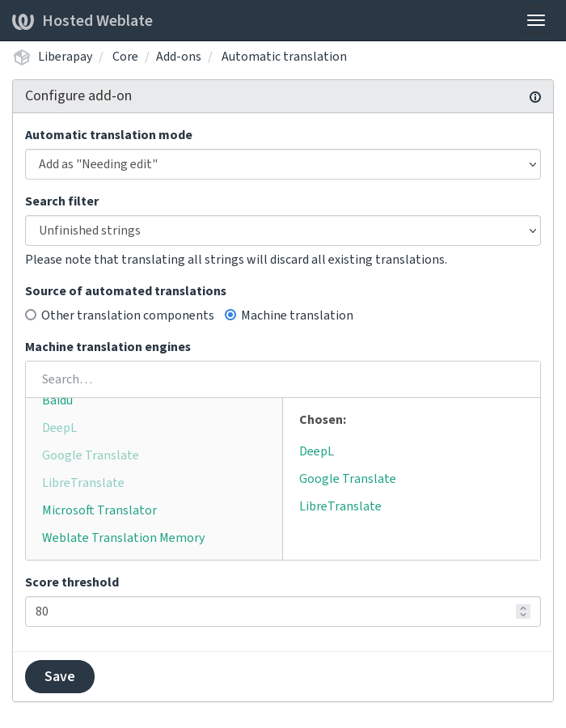Open add-on documentation via the info icon

click(535, 97)
